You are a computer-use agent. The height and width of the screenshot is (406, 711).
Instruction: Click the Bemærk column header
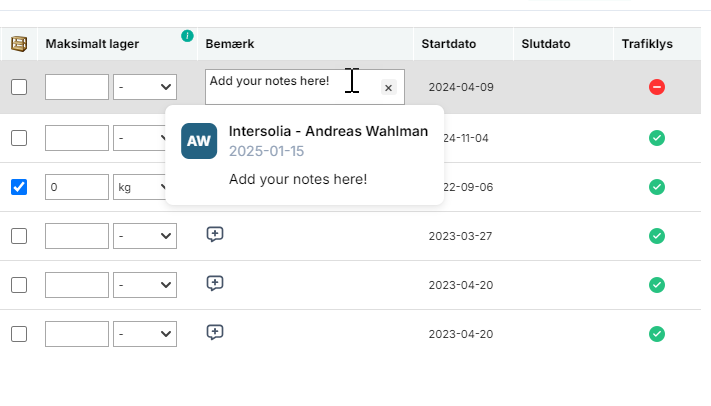tap(230, 44)
